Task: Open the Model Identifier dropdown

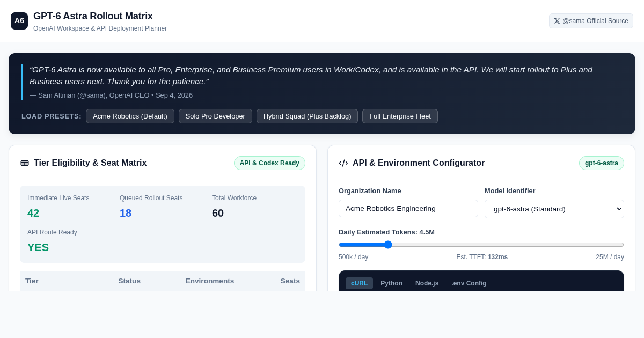Action: tap(554, 209)
